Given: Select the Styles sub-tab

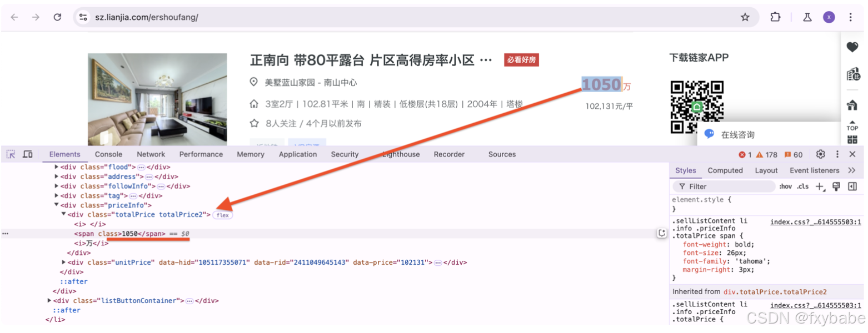Looking at the screenshot, I should coord(685,170).
